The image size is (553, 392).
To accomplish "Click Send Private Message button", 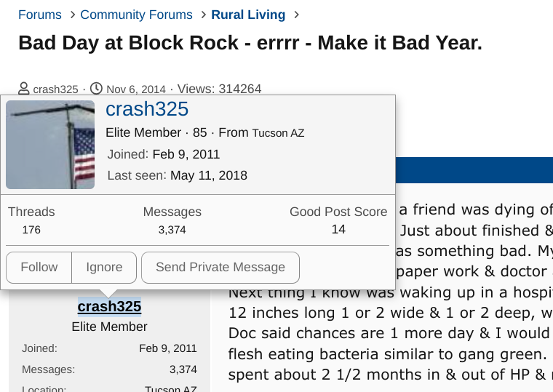I will click(220, 267).
